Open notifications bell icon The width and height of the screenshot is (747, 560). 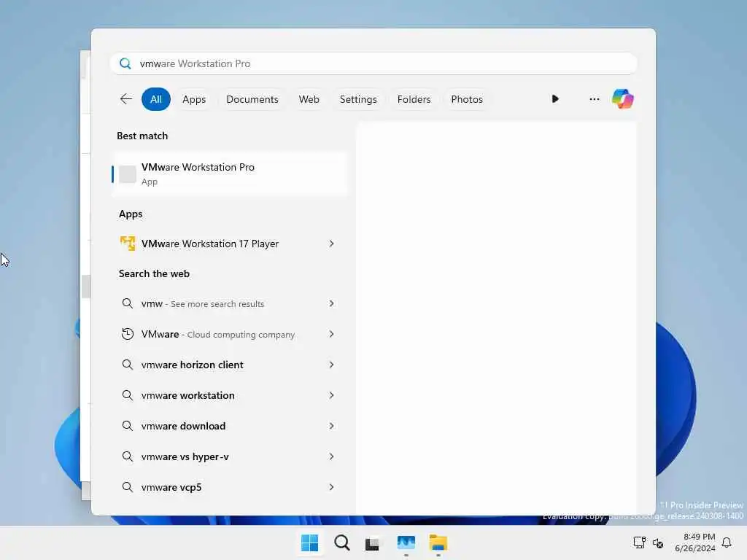coord(727,542)
